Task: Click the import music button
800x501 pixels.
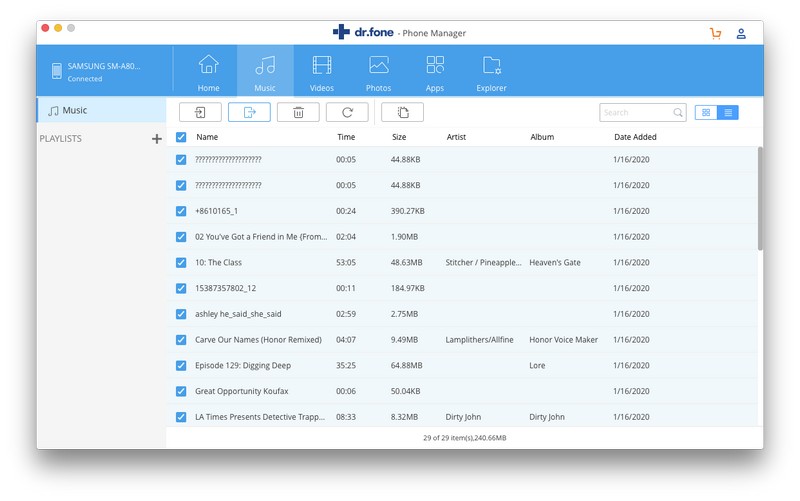Action: pos(200,112)
